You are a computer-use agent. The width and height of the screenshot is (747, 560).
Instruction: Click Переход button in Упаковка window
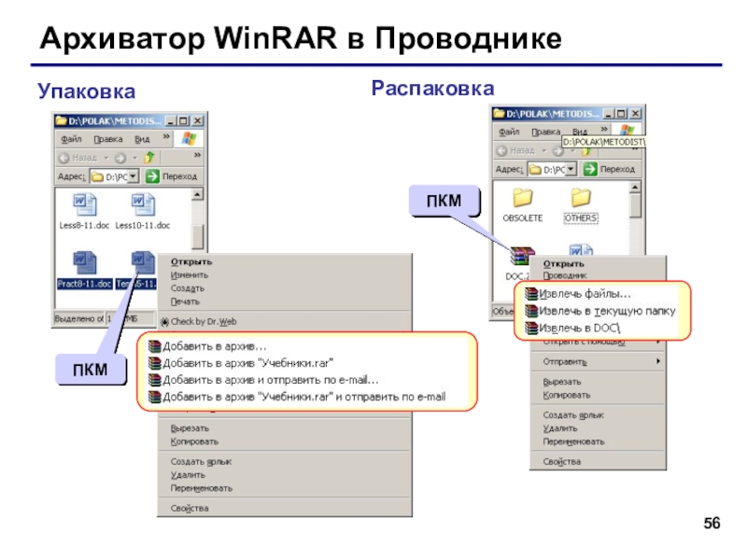point(172,176)
